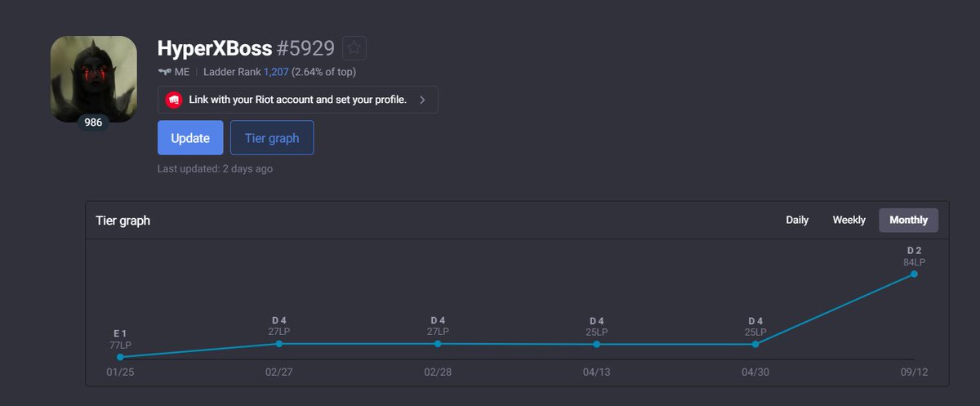Click the 986 level badge
Image resolution: width=980 pixels, height=406 pixels.
(93, 123)
